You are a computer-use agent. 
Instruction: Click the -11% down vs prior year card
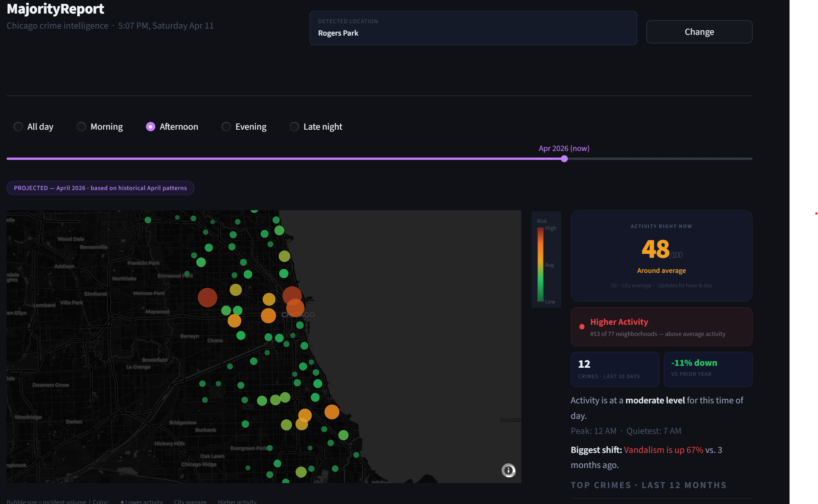(x=708, y=369)
